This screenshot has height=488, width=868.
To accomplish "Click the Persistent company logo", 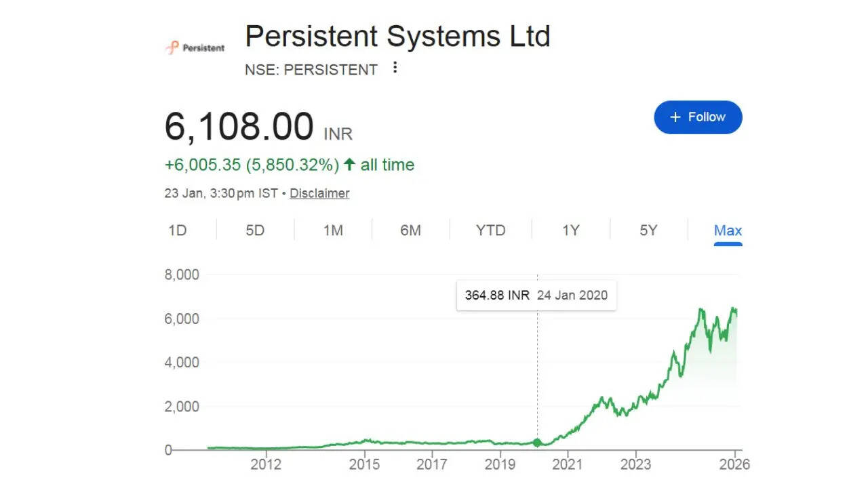I will click(195, 48).
